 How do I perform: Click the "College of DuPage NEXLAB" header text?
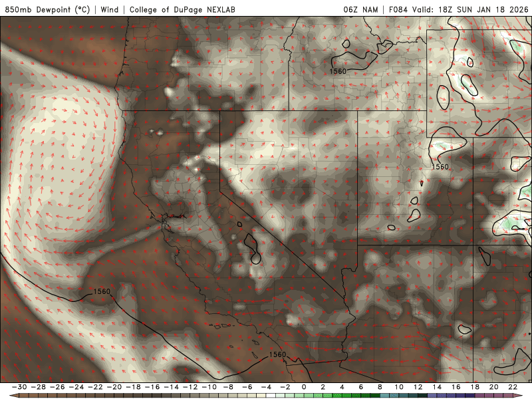coord(182,9)
